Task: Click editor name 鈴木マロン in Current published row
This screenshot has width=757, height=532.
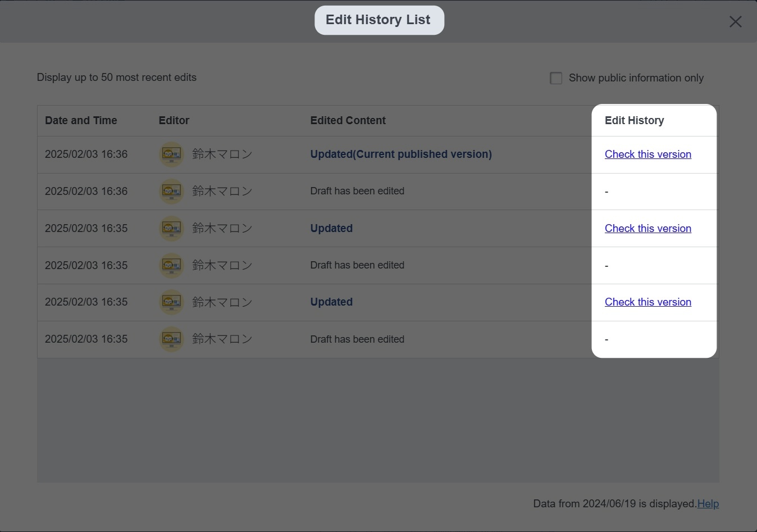Action: click(222, 154)
